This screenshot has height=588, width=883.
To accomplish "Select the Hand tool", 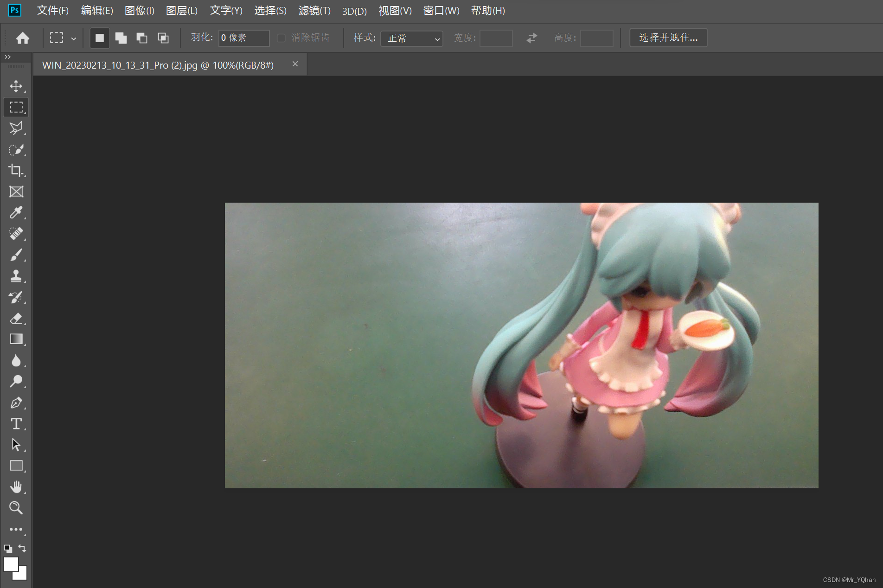I will point(16,487).
